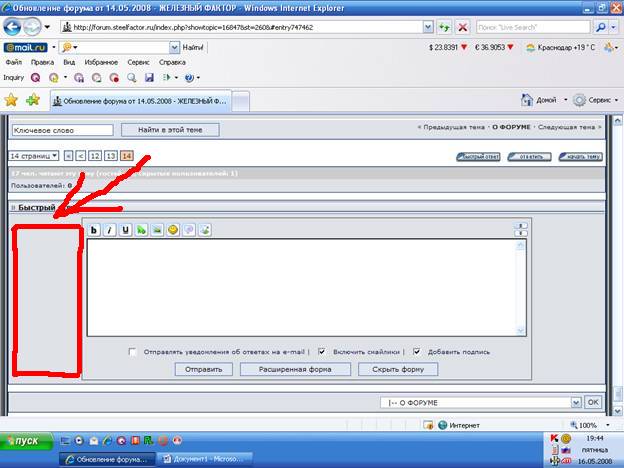Click the Underline formatting icon in editor

coord(125,229)
